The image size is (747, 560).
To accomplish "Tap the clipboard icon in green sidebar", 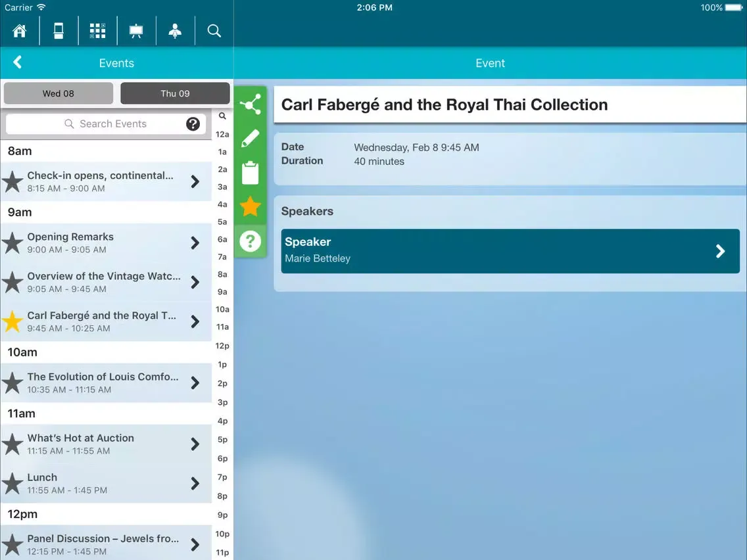I will 250,172.
